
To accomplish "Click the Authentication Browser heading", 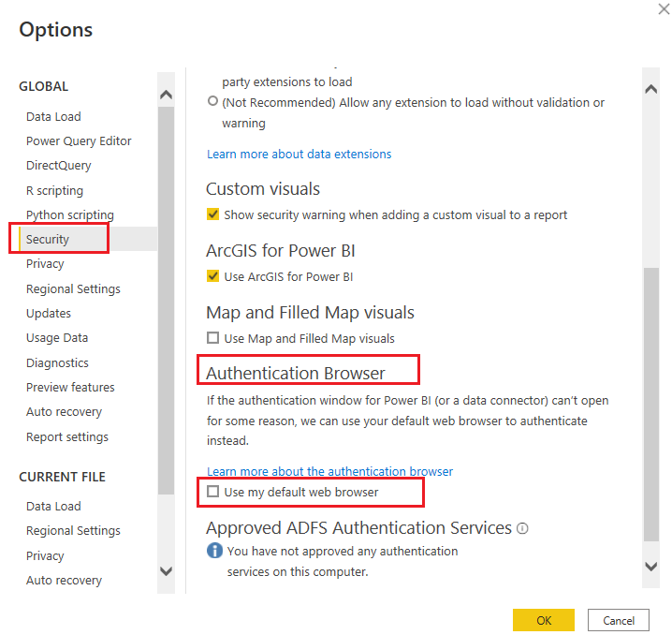I will point(296,374).
